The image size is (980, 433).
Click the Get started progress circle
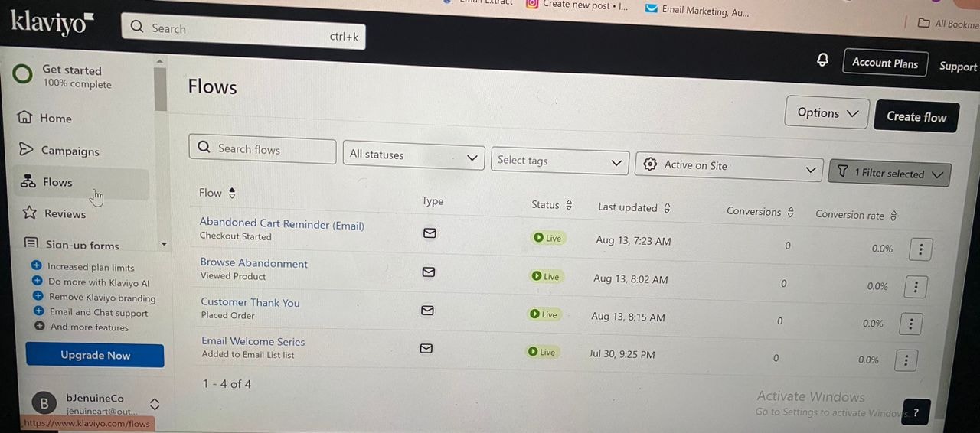(23, 74)
